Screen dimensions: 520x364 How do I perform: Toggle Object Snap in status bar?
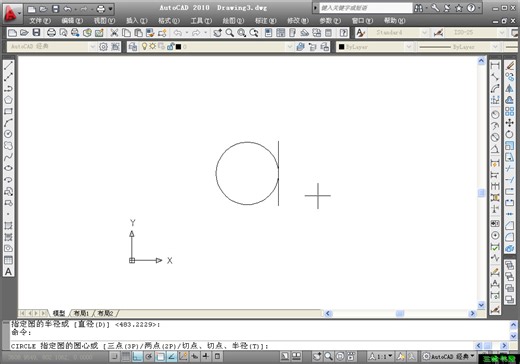click(160, 356)
